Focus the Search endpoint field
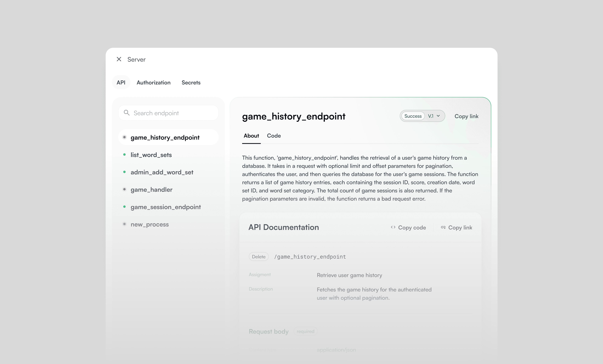This screenshot has height=364, width=603. [x=168, y=113]
